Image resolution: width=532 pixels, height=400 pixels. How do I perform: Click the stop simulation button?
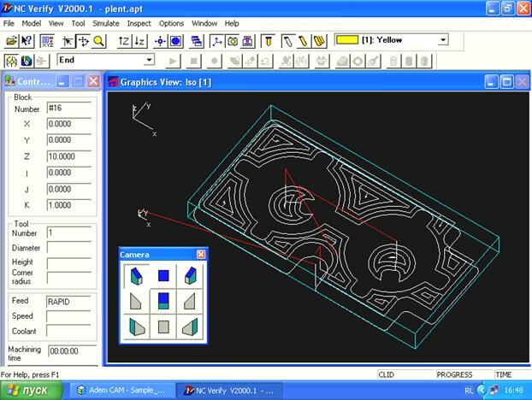click(194, 62)
